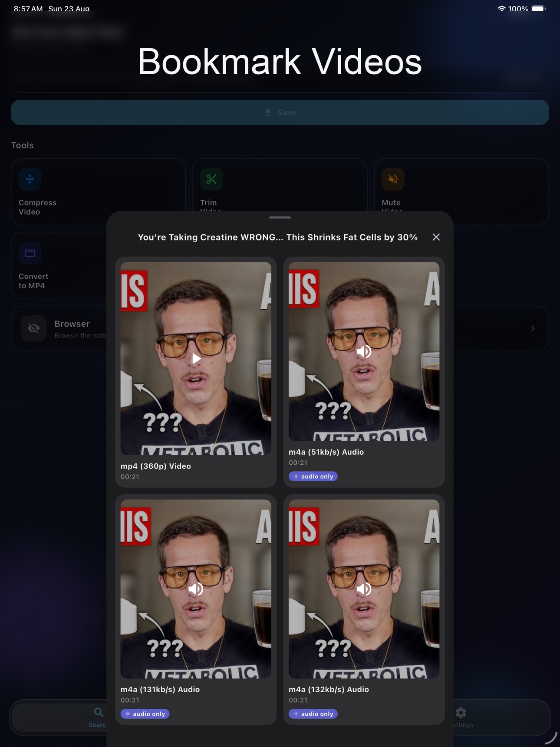Select the mp4 (360p) Video label
The image size is (560, 747).
tap(155, 466)
